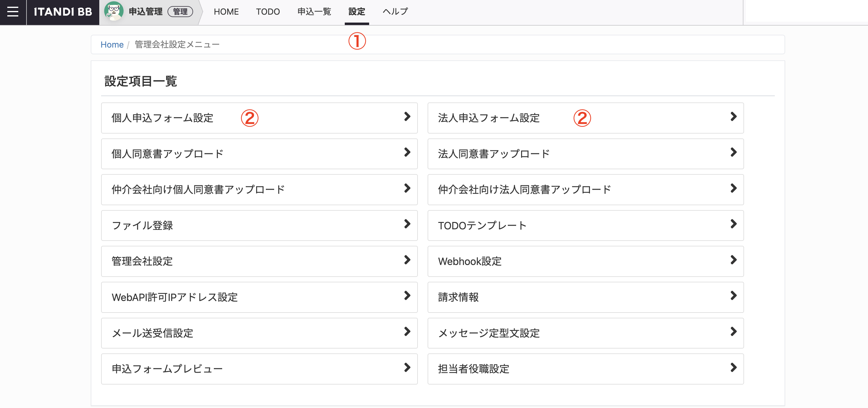Image resolution: width=868 pixels, height=408 pixels.
Task: Open TODOテンプレート settings
Action: point(586,225)
